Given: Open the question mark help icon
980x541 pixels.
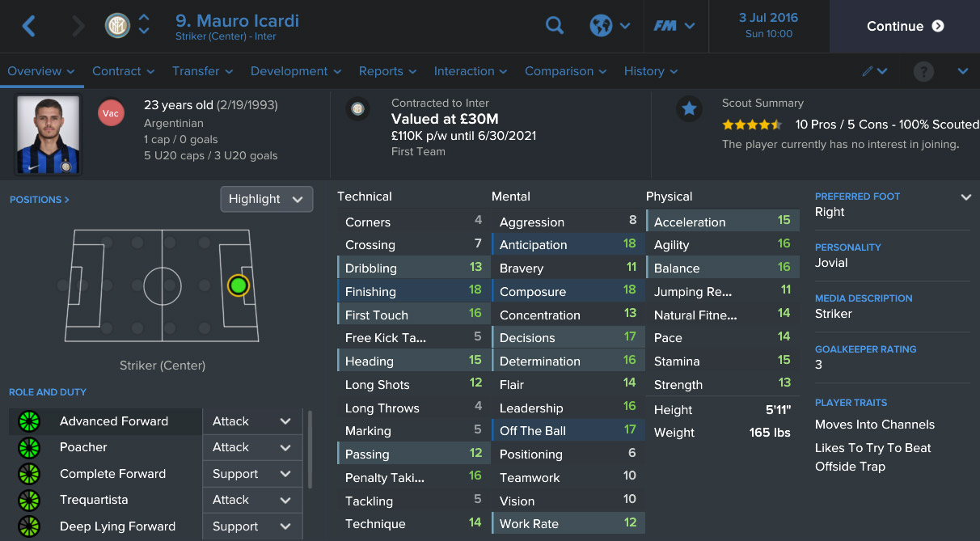Looking at the screenshot, I should pos(923,71).
